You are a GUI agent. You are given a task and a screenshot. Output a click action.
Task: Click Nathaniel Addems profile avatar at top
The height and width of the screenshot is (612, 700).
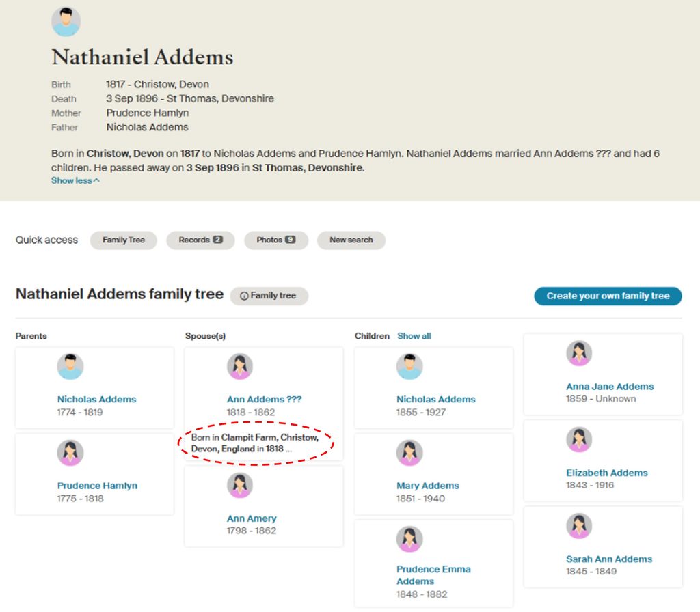point(66,21)
